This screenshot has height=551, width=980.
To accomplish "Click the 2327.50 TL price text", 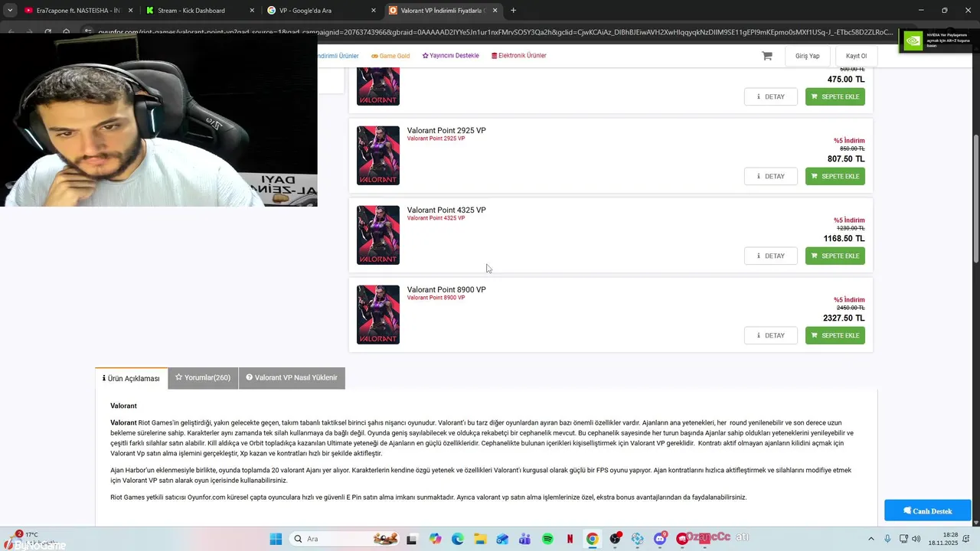I will point(844,318).
